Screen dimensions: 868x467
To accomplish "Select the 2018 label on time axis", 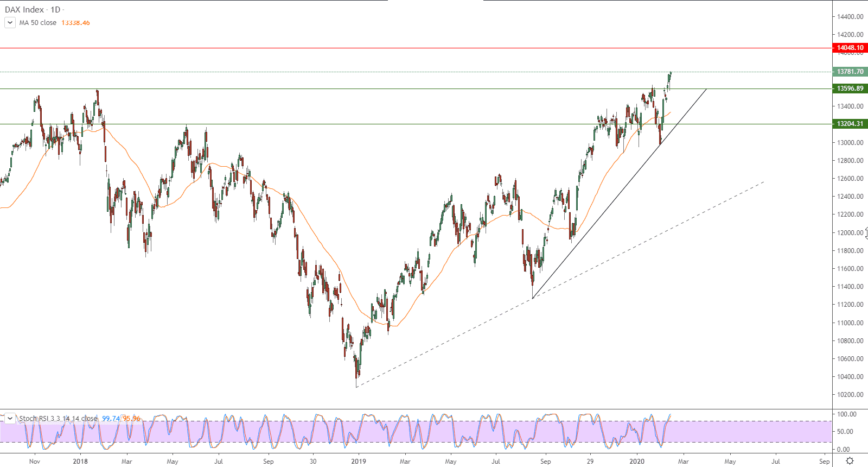I will tap(80, 462).
